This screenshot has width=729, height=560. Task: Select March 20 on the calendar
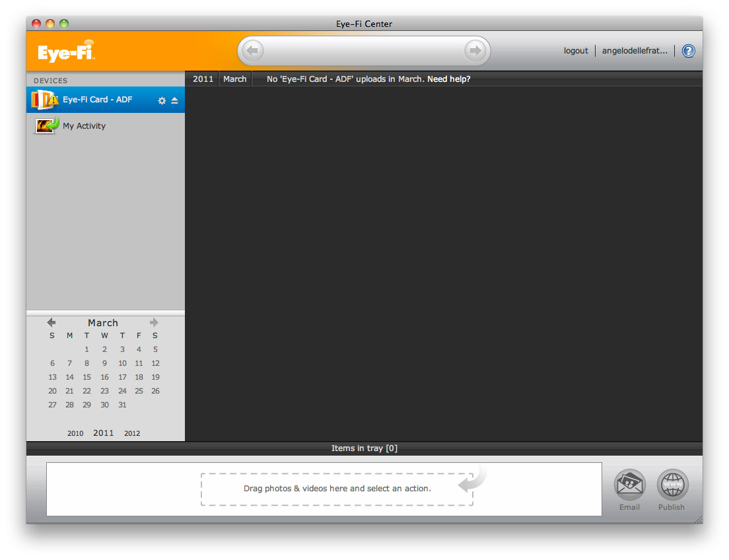click(53, 391)
